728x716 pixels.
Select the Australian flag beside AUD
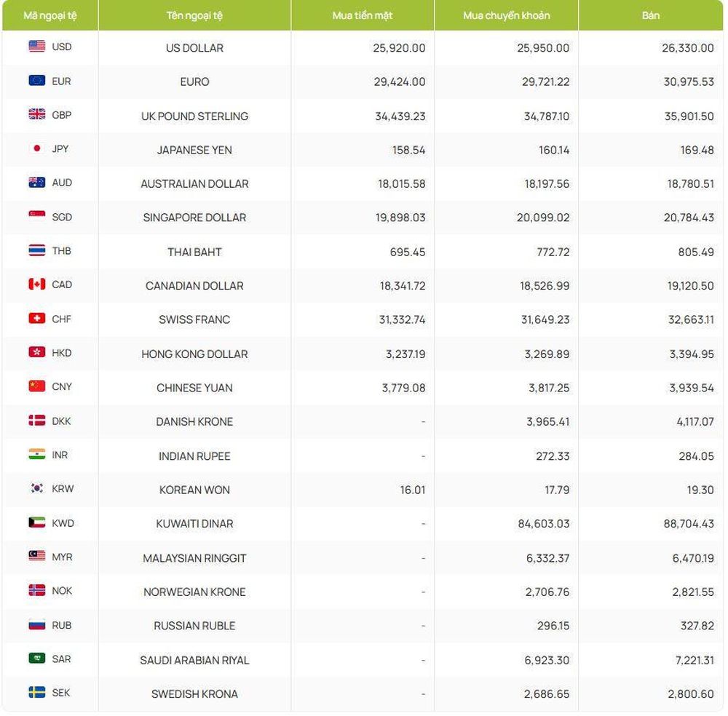pyautogui.click(x=36, y=183)
